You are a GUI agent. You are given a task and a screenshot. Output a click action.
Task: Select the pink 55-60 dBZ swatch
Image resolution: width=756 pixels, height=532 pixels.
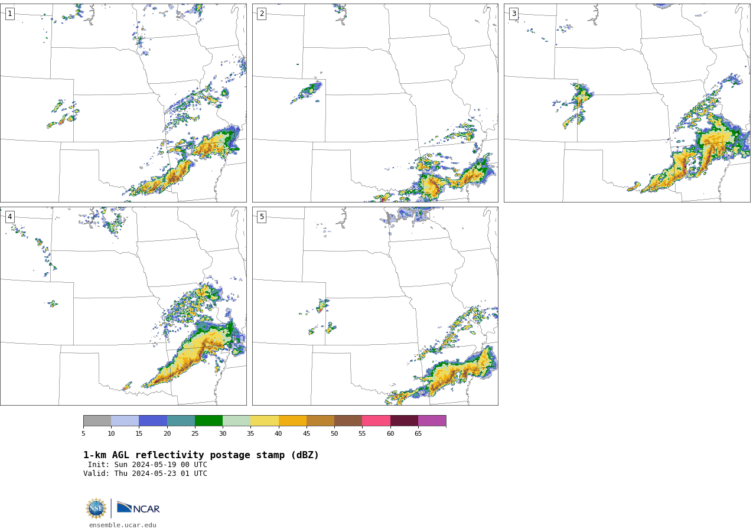click(376, 421)
